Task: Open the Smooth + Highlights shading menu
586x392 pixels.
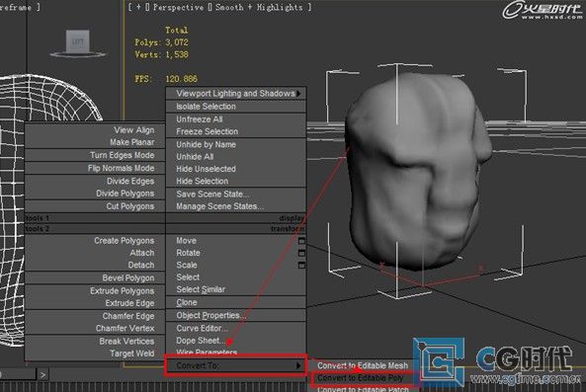Action: pos(259,7)
